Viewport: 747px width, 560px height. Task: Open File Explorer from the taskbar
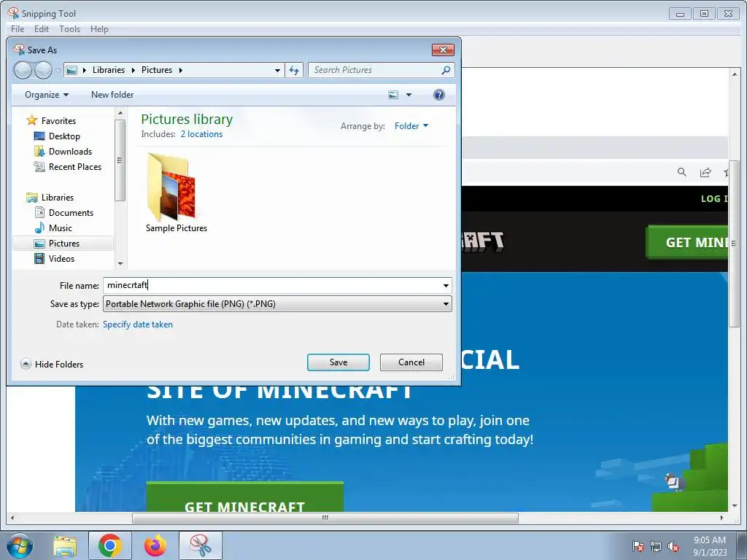65,545
